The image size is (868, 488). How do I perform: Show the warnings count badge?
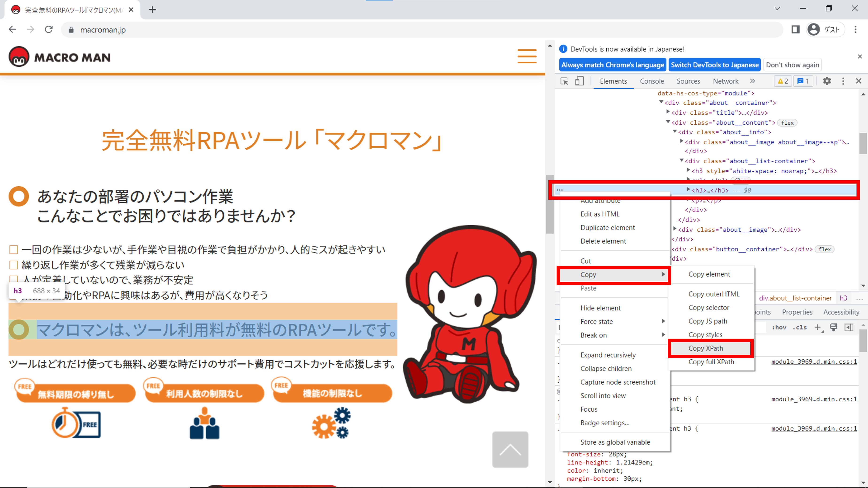(783, 81)
